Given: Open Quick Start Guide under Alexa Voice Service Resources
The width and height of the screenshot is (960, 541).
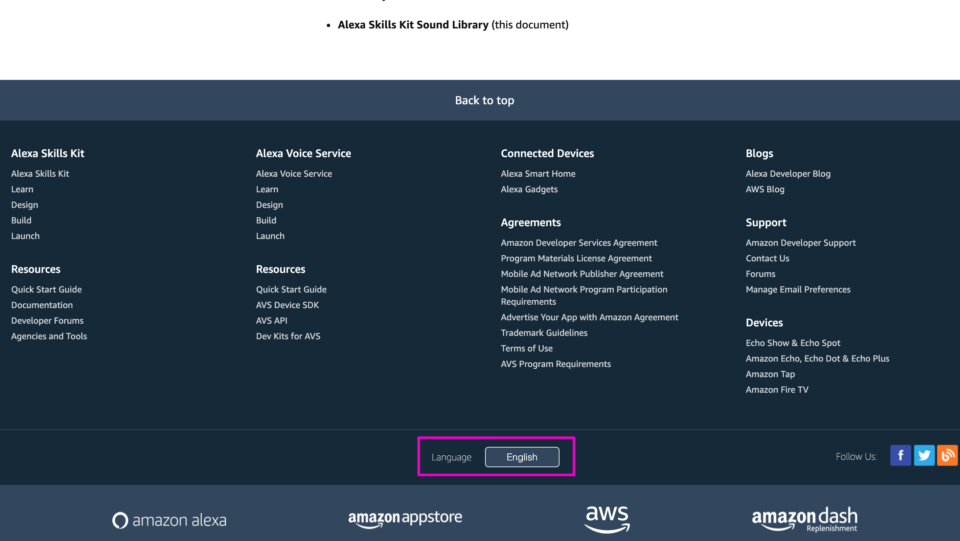Looking at the screenshot, I should [x=291, y=289].
